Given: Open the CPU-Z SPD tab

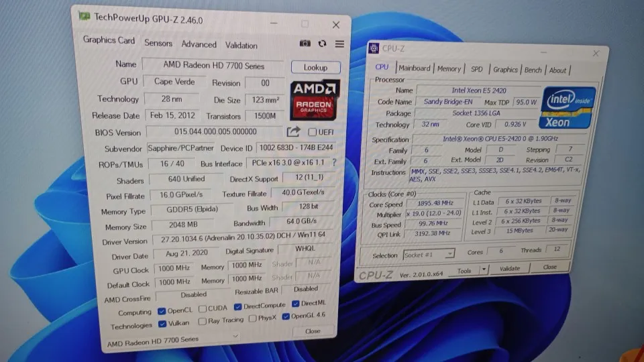Looking at the screenshot, I should [x=476, y=69].
